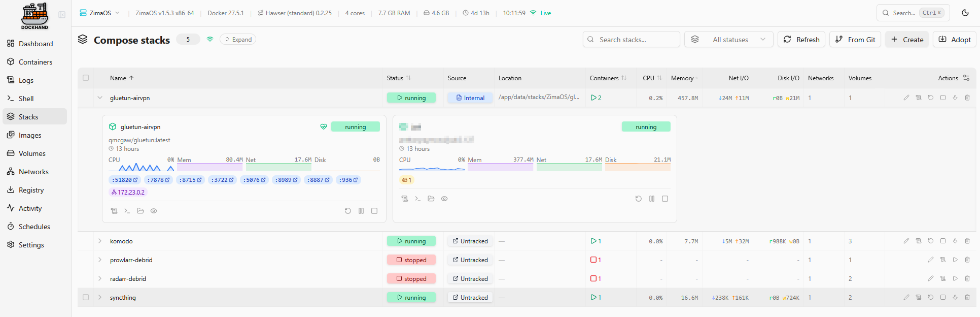Toggle dark mode with moon icon
980x317 pixels.
click(965, 13)
